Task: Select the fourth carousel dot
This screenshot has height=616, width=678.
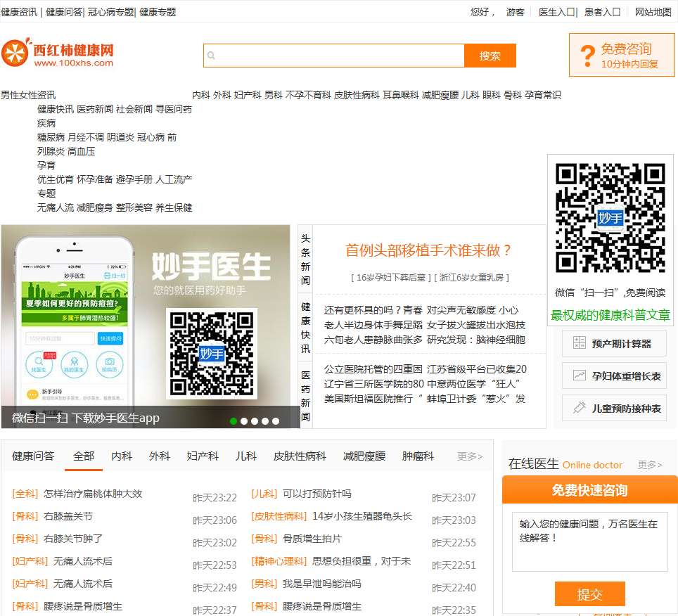Action: coord(265,421)
